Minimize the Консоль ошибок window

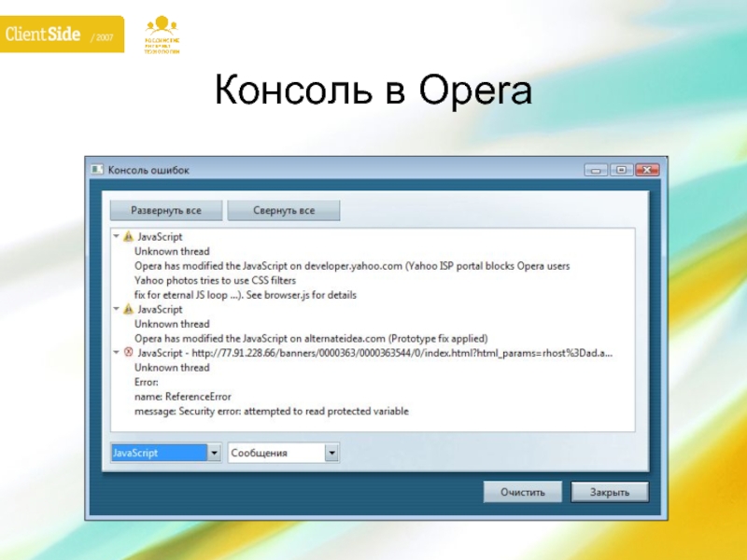tap(596, 170)
